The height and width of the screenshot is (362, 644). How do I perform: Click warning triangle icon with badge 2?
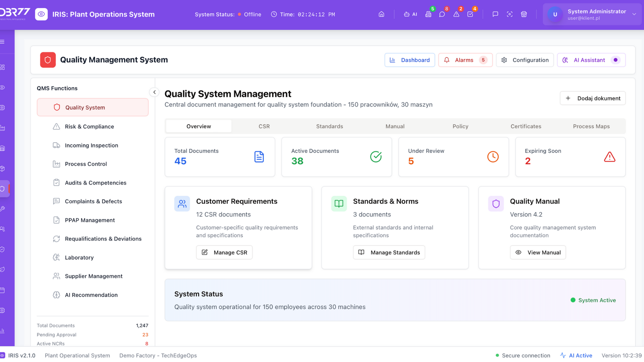[456, 14]
